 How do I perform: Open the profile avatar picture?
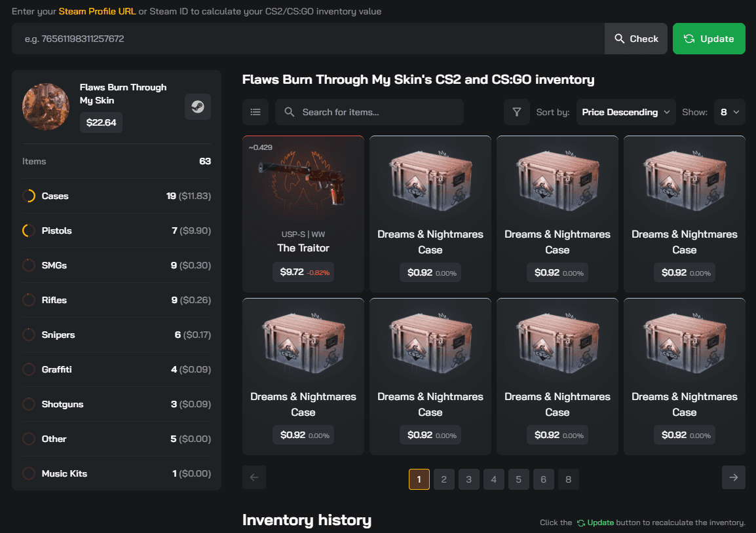(x=46, y=107)
